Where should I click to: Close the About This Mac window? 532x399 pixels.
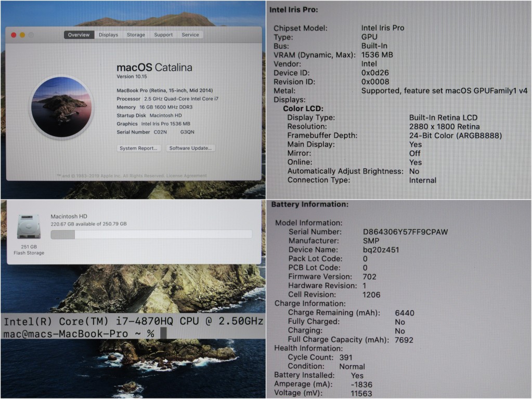pyautogui.click(x=14, y=35)
